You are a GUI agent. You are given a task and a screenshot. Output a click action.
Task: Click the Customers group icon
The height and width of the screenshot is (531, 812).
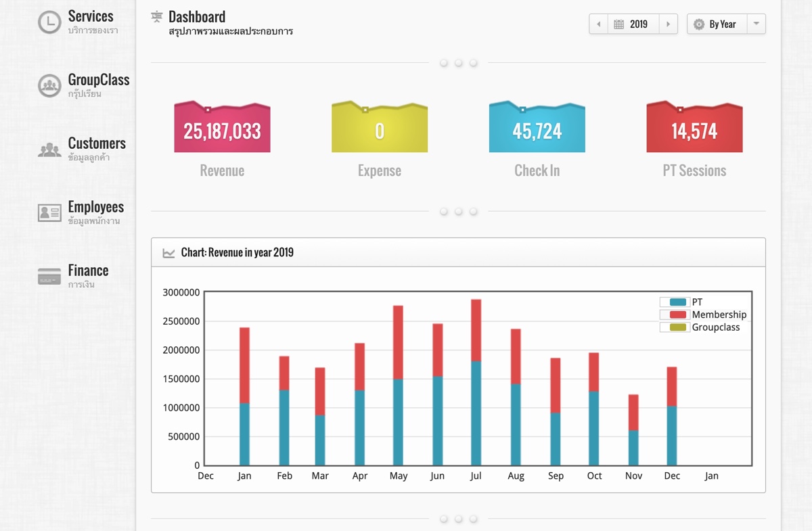[49, 150]
